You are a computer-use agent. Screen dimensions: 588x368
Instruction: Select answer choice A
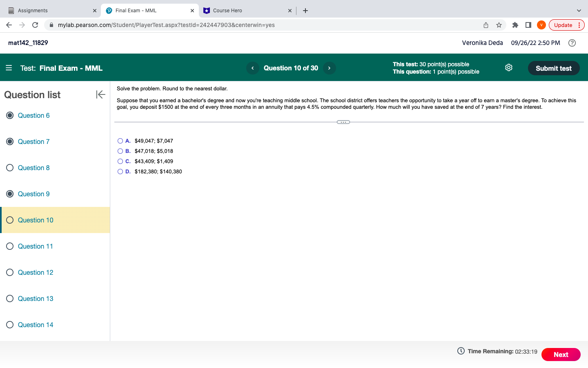[120, 141]
